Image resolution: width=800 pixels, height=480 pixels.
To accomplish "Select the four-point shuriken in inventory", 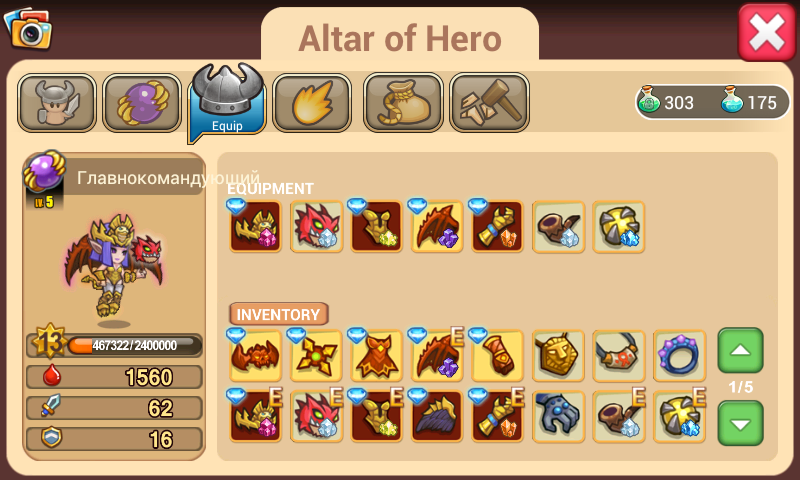I will [316, 356].
